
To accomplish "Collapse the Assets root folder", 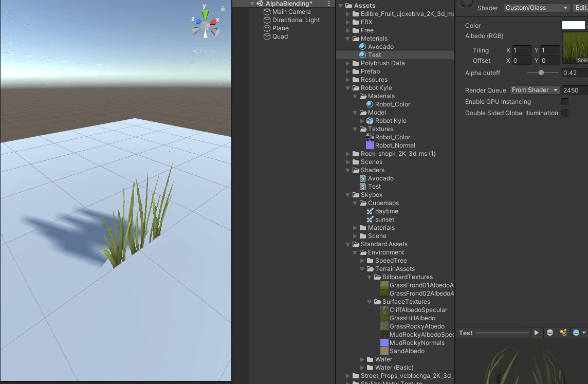I will pyautogui.click(x=341, y=6).
